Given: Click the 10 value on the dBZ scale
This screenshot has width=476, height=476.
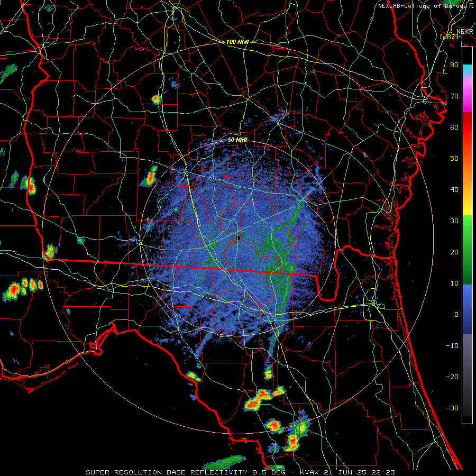Looking at the screenshot, I should coord(454,283).
